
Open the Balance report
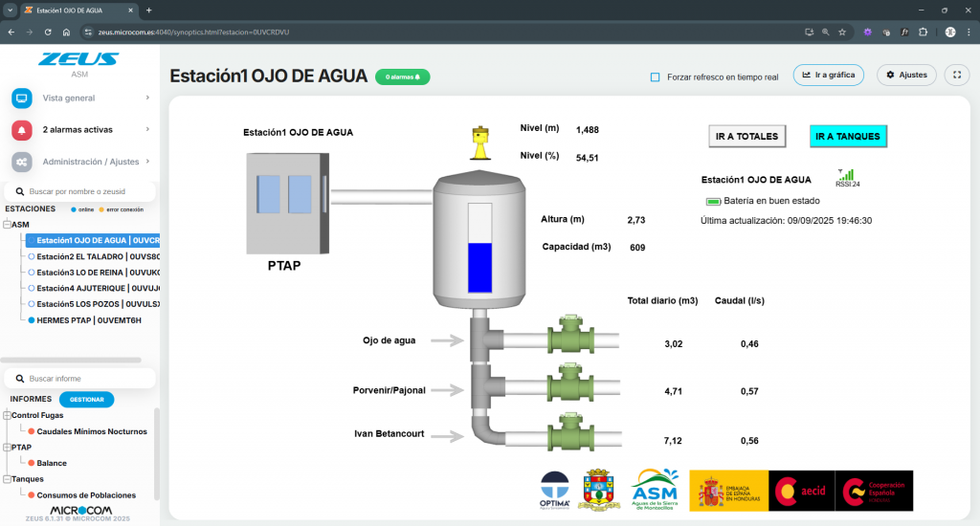click(48, 464)
